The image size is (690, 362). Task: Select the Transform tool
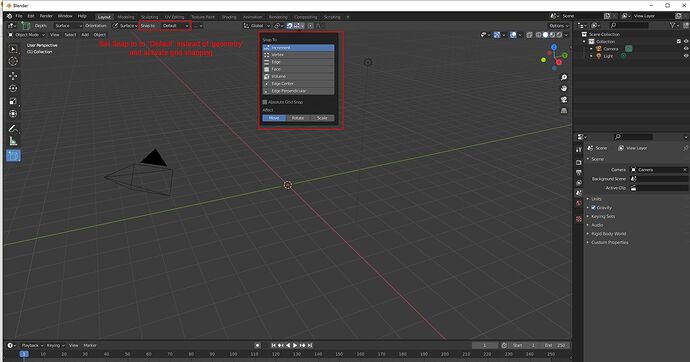click(13, 114)
